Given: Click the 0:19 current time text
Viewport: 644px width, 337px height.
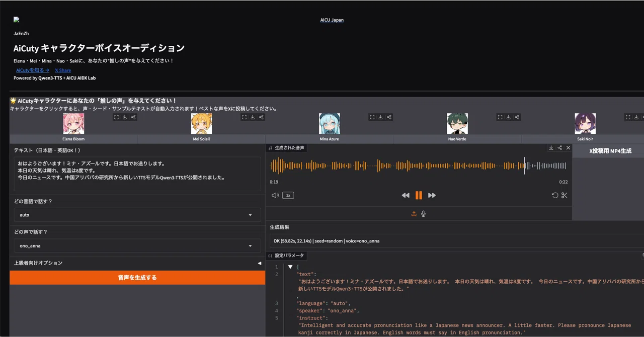Looking at the screenshot, I should (274, 182).
